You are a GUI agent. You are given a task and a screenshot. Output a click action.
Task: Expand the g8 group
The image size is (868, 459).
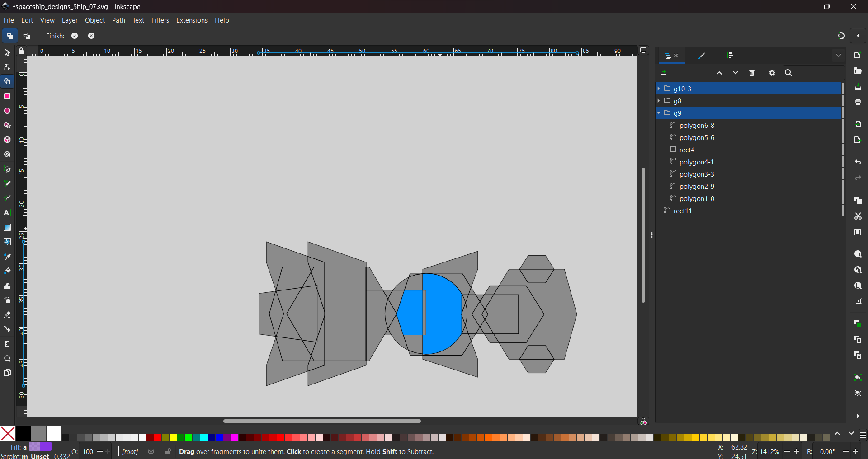(659, 101)
